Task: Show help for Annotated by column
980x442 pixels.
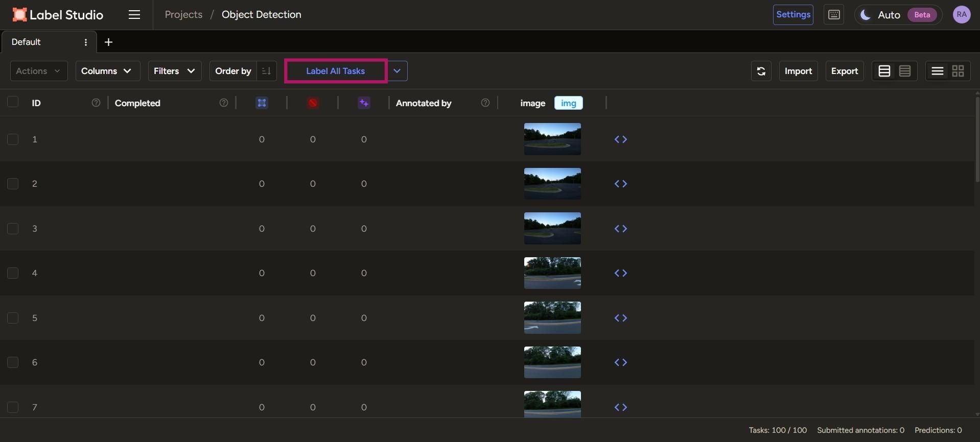Action: tap(485, 103)
